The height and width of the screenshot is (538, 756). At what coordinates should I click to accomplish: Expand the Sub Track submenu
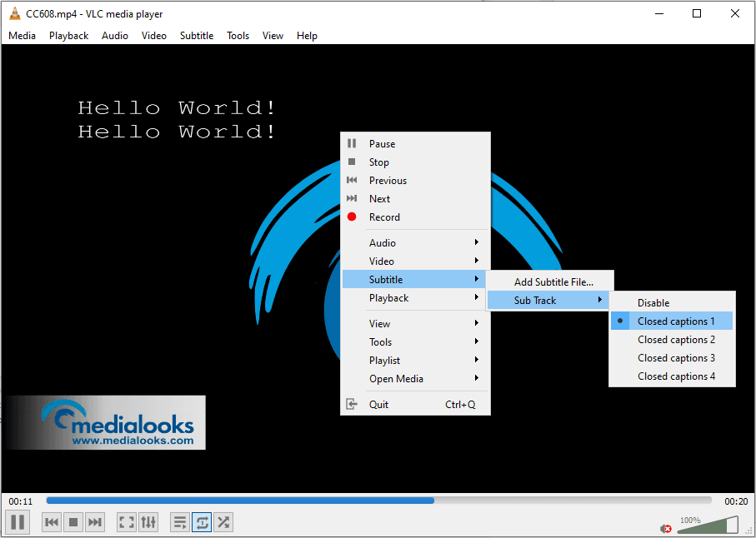(549, 301)
